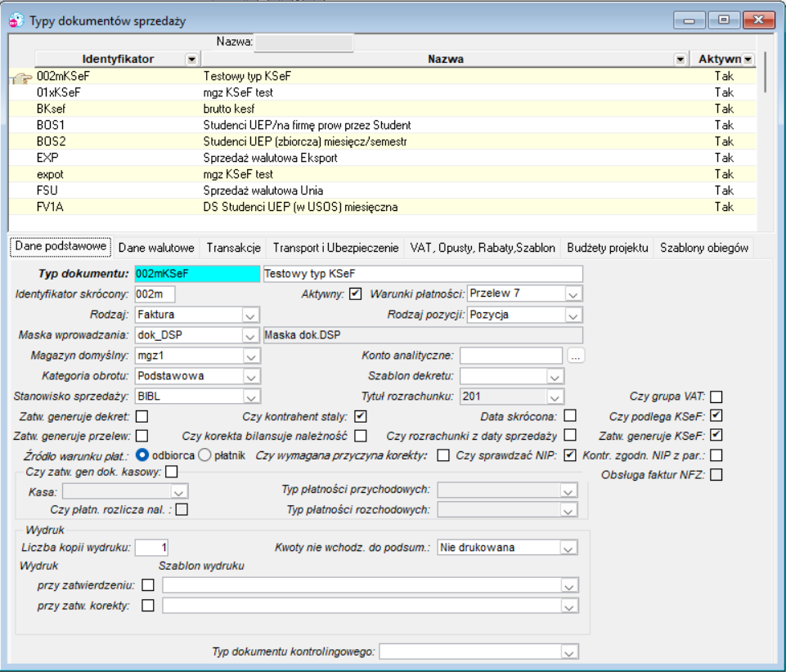
Task: Toggle Czy kontrahent stały checkbox
Action: click(361, 416)
